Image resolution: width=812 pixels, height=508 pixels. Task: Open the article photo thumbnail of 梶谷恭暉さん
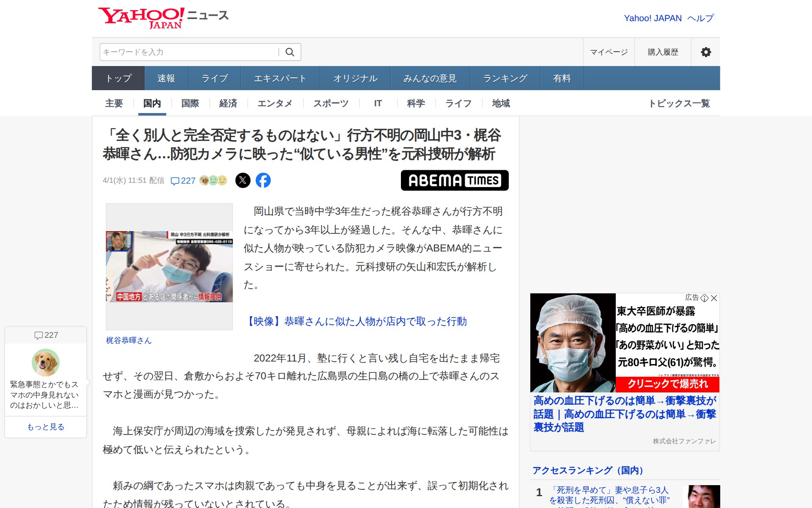(x=169, y=266)
